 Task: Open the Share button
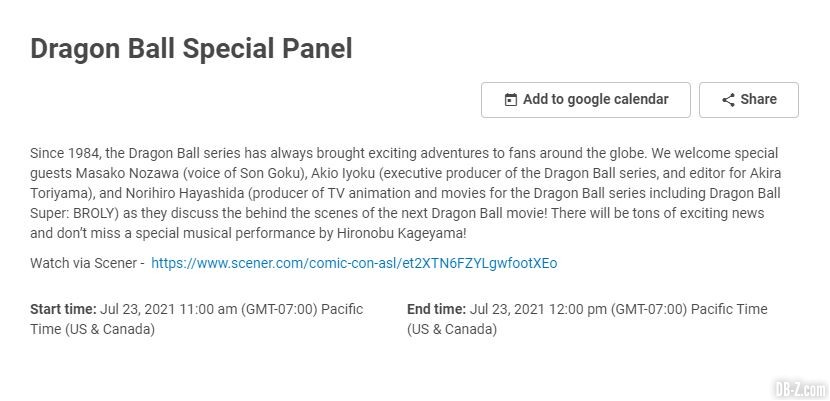click(x=748, y=99)
